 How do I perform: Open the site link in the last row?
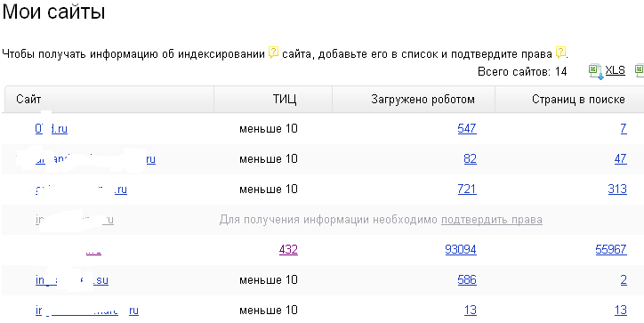coord(87,311)
